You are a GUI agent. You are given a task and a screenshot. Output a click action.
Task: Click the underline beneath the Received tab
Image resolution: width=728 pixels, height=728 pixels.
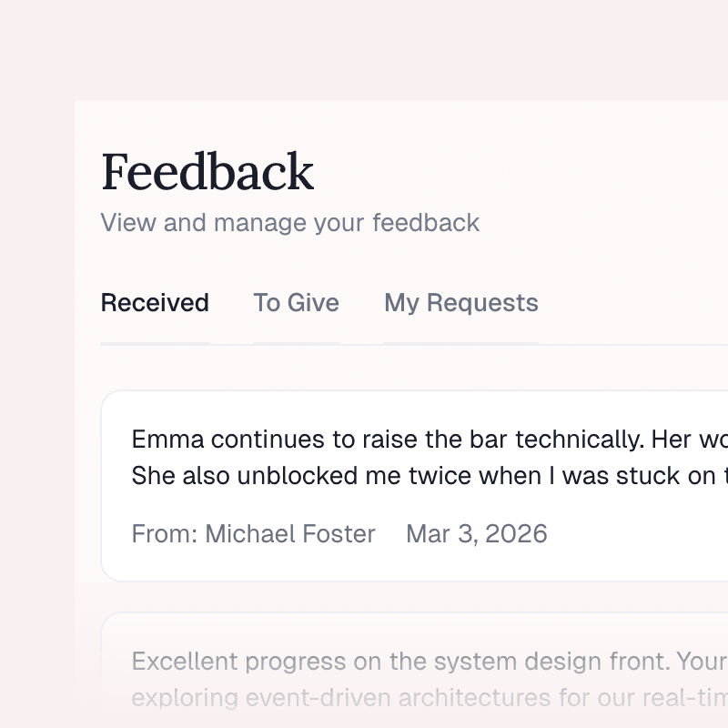pyautogui.click(x=155, y=343)
